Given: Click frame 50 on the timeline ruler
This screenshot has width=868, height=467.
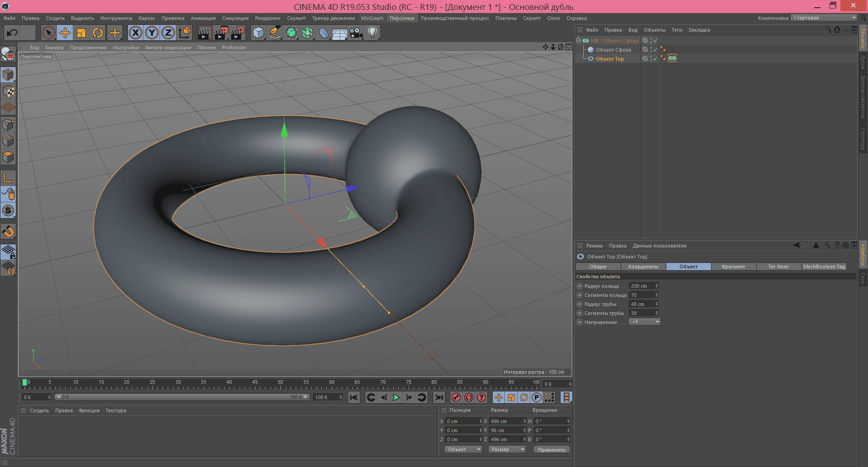Looking at the screenshot, I should [280, 383].
